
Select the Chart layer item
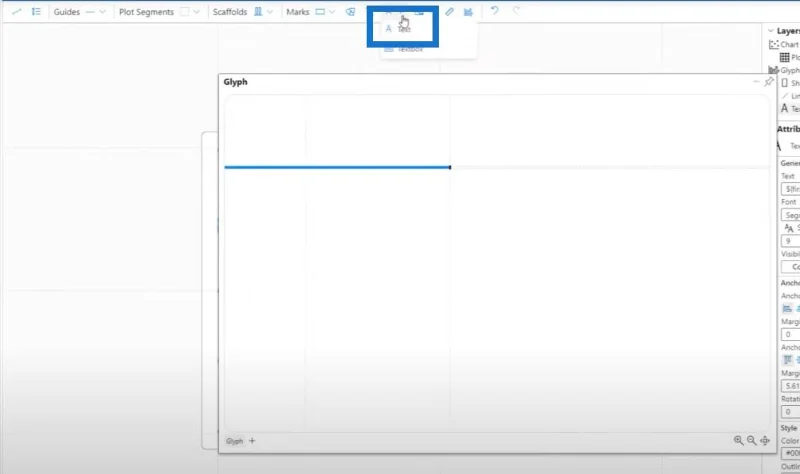click(x=784, y=44)
